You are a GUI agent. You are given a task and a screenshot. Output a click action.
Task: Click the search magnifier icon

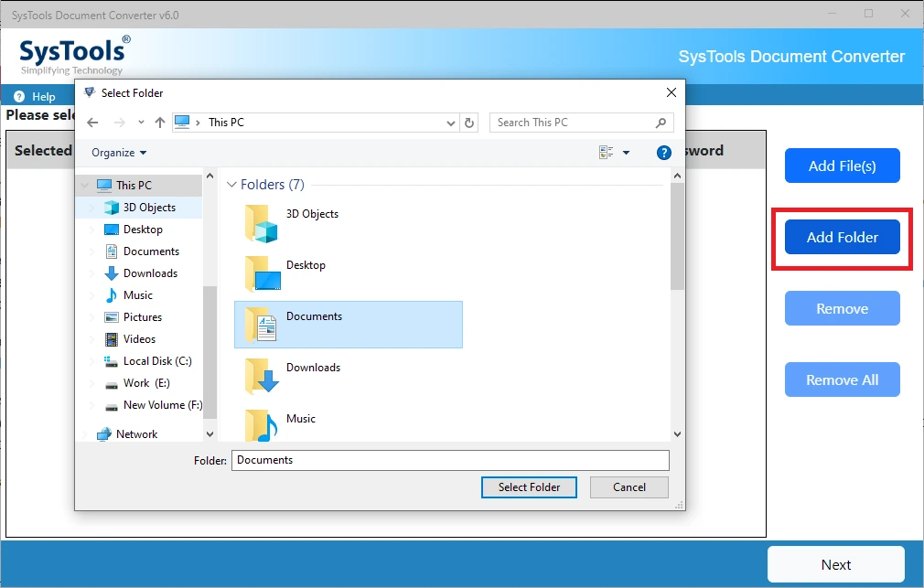[x=661, y=123]
